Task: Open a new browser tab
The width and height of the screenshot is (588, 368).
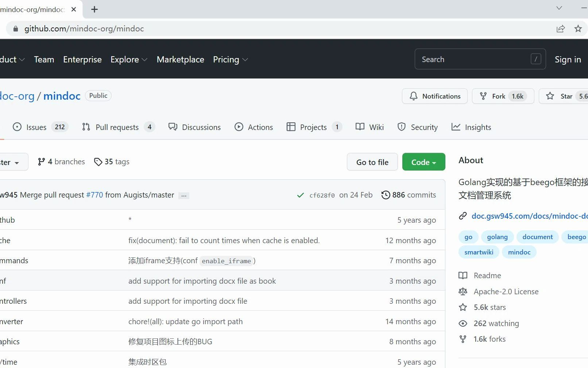Action: tap(94, 9)
